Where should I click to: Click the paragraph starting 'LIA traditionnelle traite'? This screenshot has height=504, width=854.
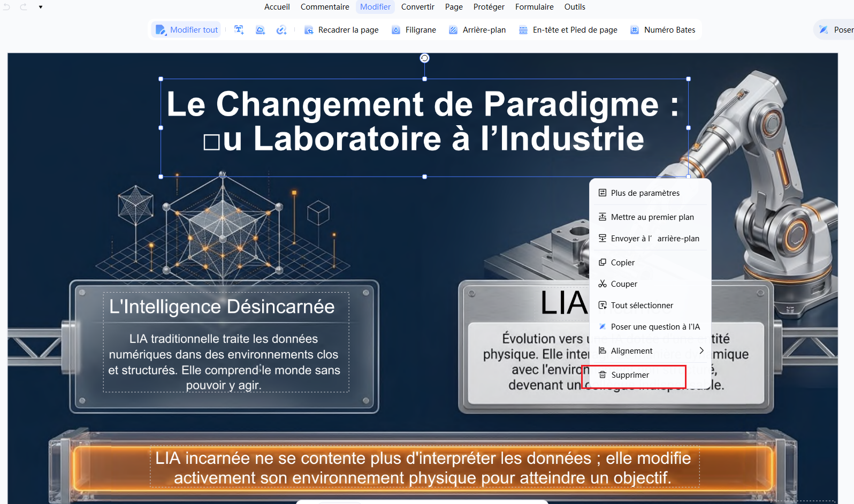coord(224,362)
